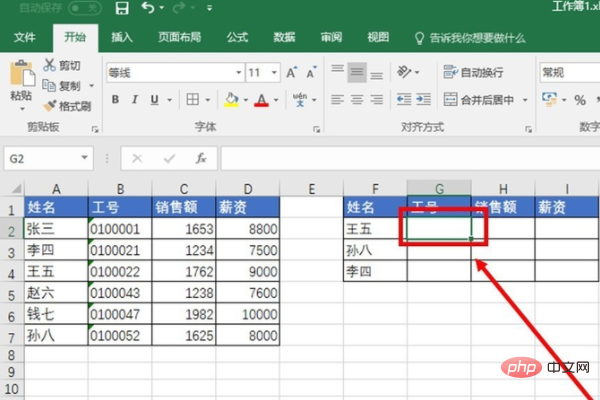Toggle underline formatting
The width and height of the screenshot is (600, 400).
154,100
